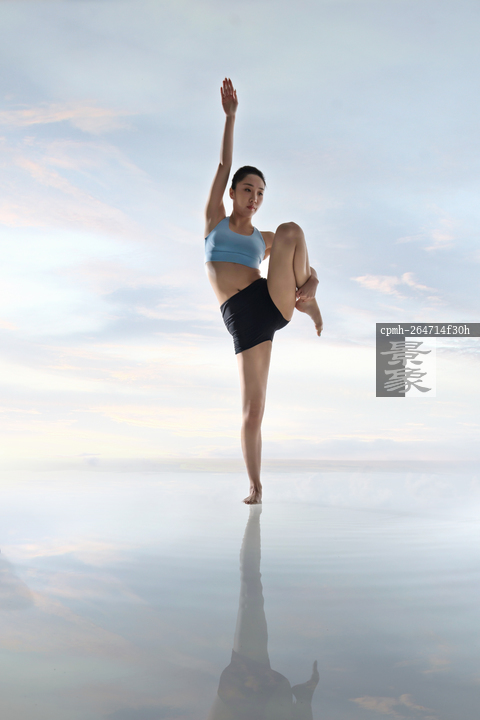Image resolution: width=480 pixels, height=720 pixels.
Task: Click the small cloud right of the knee
Action: [x=396, y=284]
